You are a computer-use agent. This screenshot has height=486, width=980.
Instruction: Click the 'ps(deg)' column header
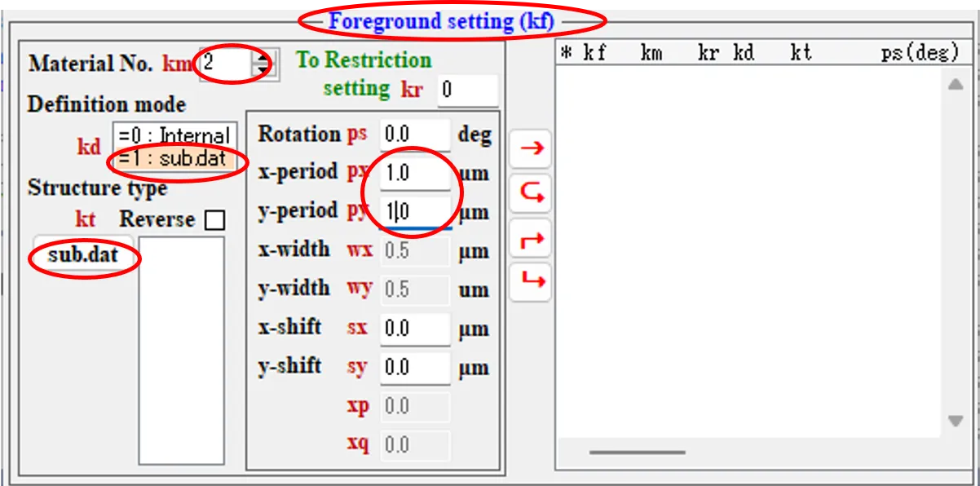tap(920, 53)
